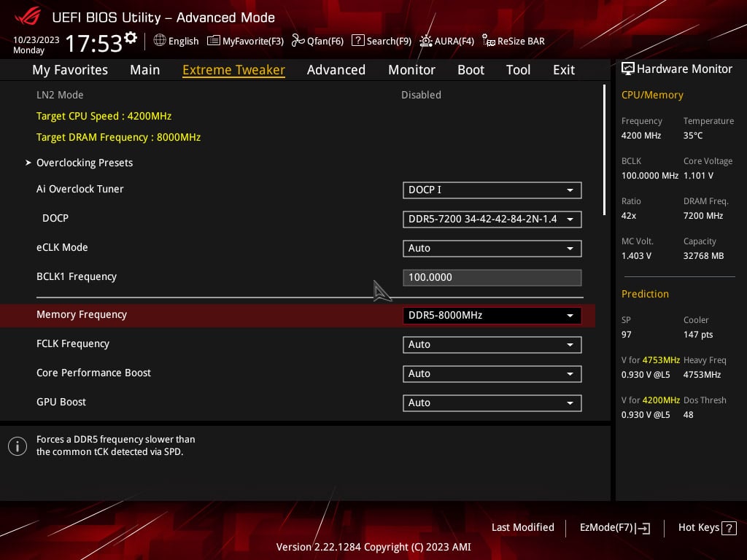Open MyFavorite(F3) list icon
The width and height of the screenshot is (747, 560).
(x=214, y=41)
